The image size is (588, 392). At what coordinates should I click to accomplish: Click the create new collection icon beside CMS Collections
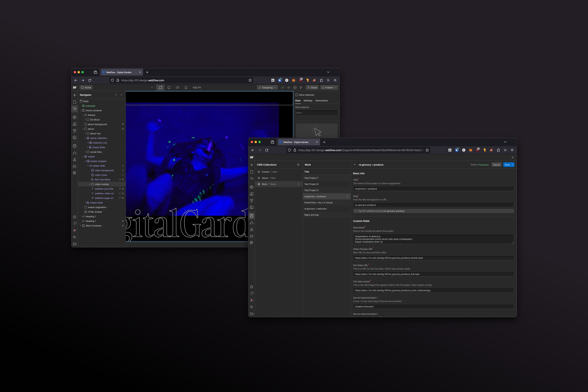[298, 165]
